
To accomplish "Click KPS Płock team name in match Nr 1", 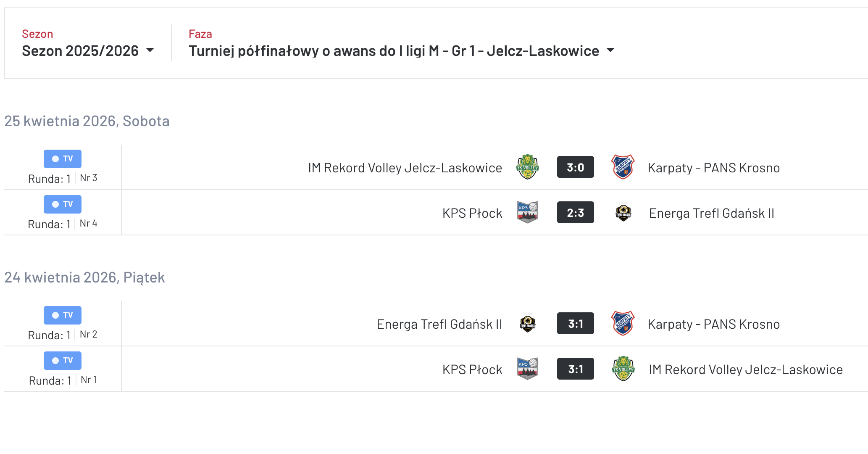I will click(x=472, y=370).
